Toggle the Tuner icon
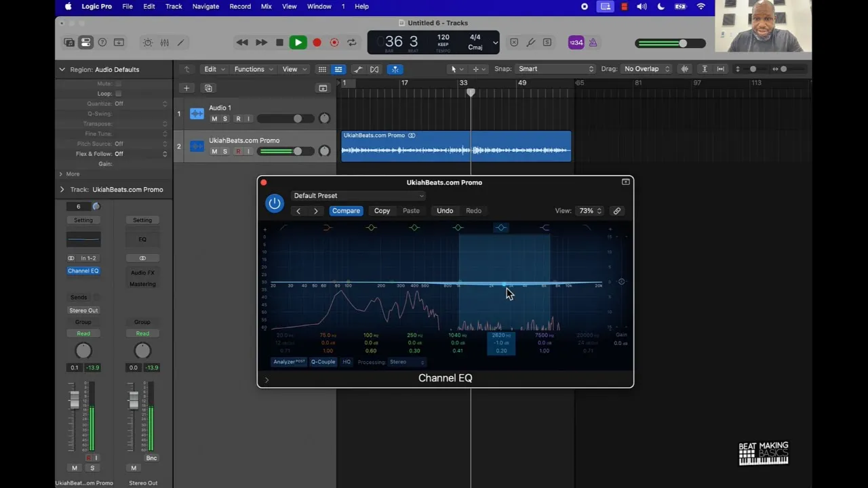Viewport: 868px width, 488px height. pos(530,43)
